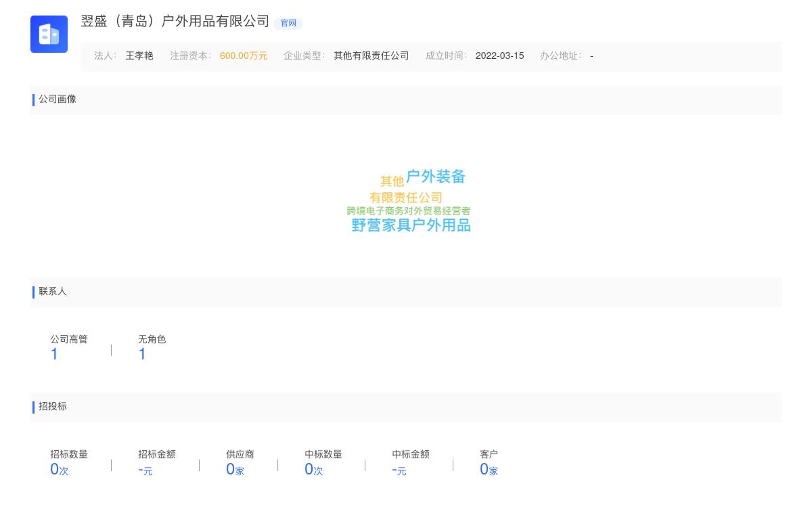Open the 官网 (official website) badge
The width and height of the screenshot is (812, 509).
point(288,23)
